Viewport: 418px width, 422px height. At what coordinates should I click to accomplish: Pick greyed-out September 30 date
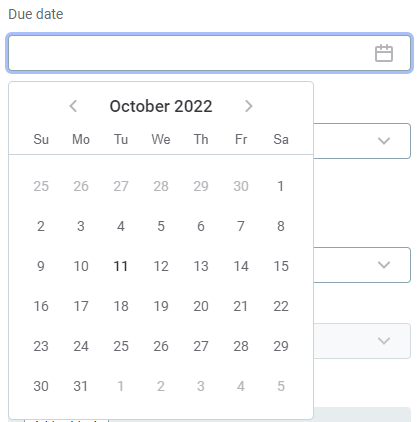tap(241, 186)
